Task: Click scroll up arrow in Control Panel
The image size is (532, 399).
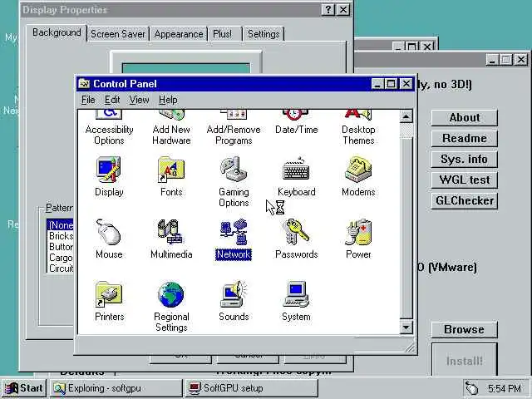Action: pyautogui.click(x=406, y=116)
